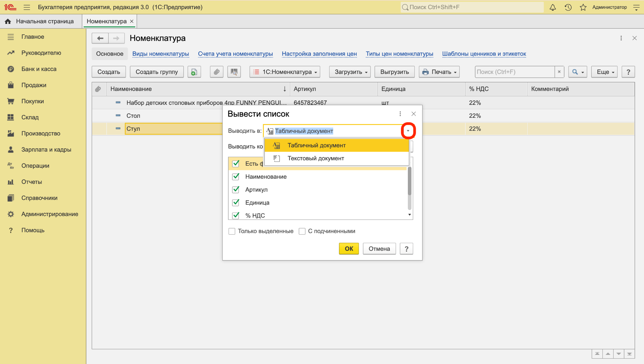Toggle the first 'Есть ф...' column checkbox
This screenshot has height=364, width=644.
[x=236, y=164]
